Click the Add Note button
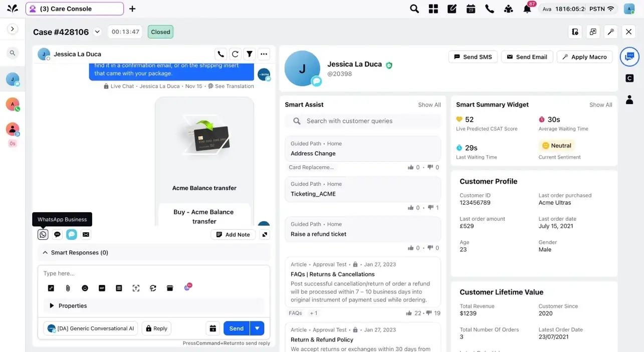Viewport: 644px width, 352px height. tap(233, 234)
